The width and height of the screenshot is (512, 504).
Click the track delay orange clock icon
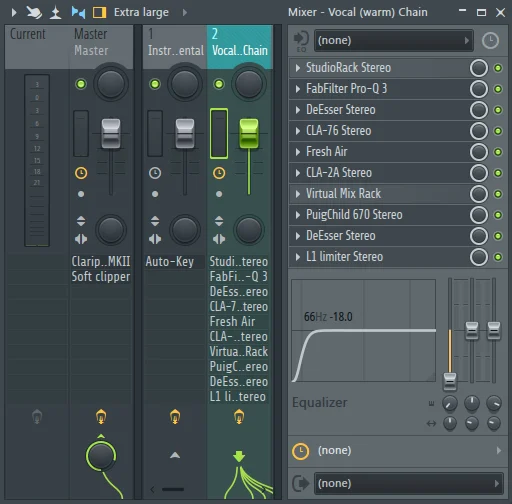300,451
